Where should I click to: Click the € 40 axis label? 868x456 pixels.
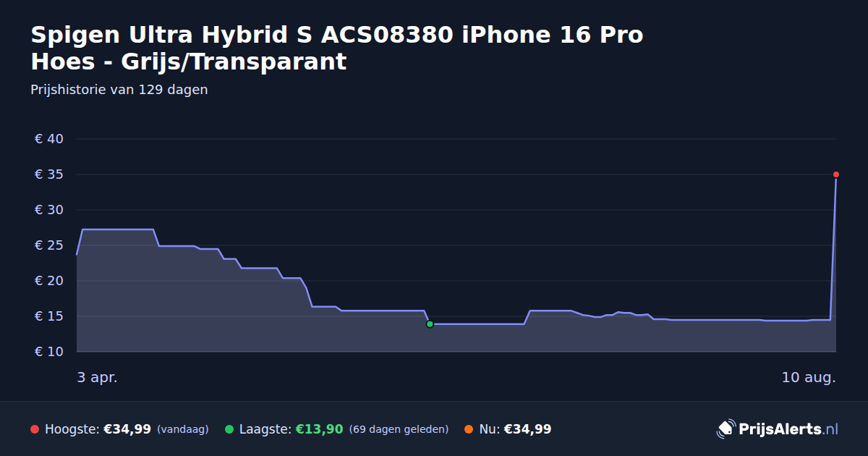pos(49,139)
